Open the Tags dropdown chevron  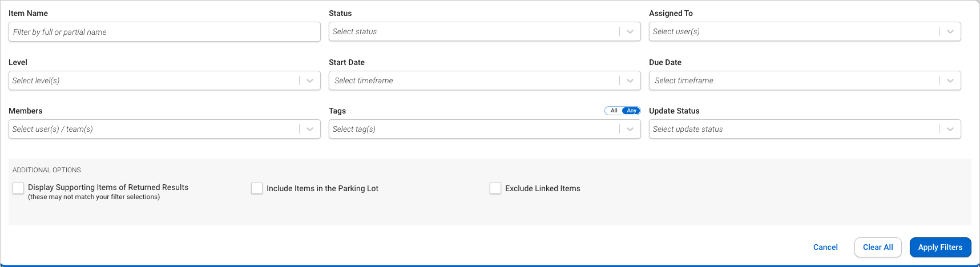[x=630, y=130]
